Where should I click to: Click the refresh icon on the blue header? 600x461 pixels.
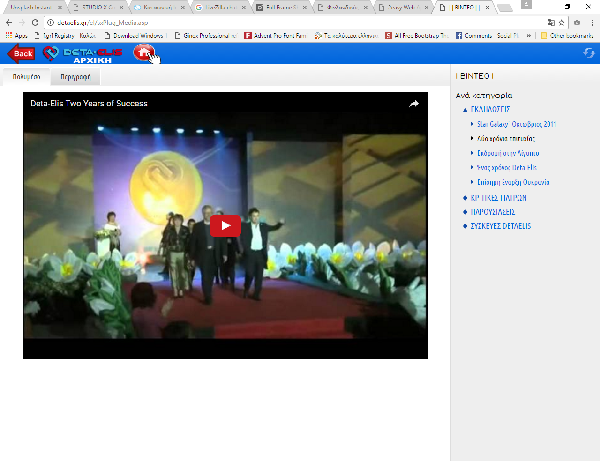[589, 53]
